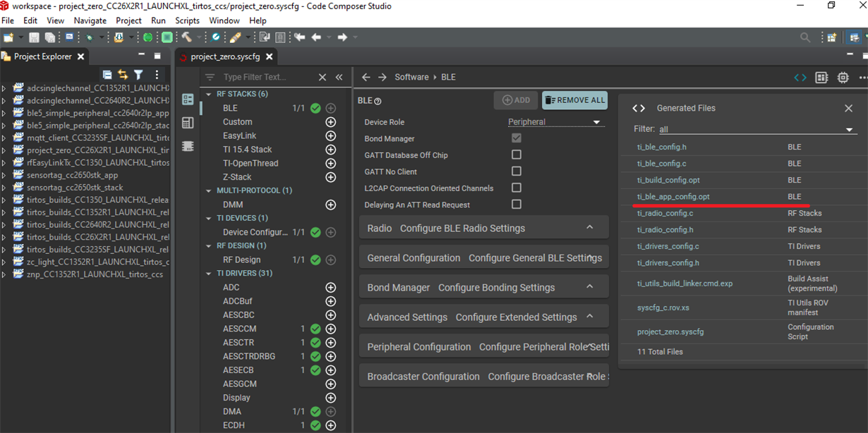Toggle the Generated Files code-brackets icon

click(800, 78)
